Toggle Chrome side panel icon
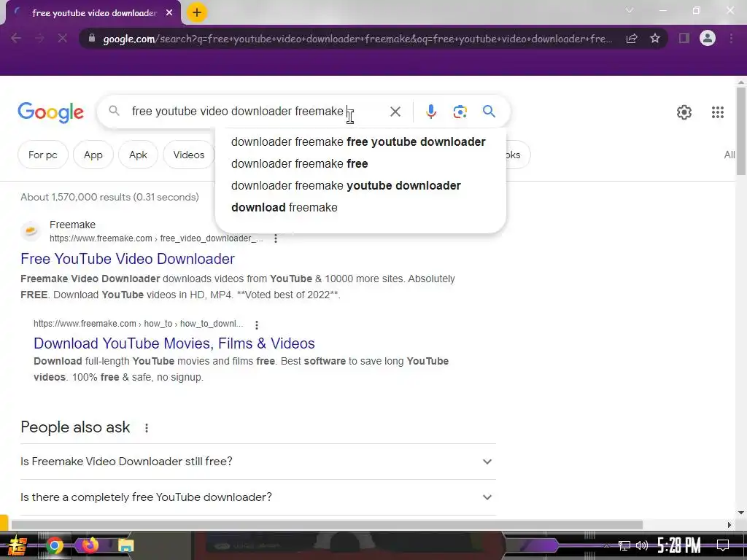This screenshot has height=560, width=747. (684, 38)
